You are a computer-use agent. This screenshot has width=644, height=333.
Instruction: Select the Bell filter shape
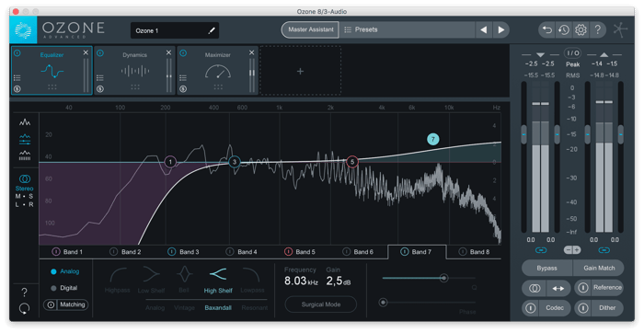pos(184,280)
